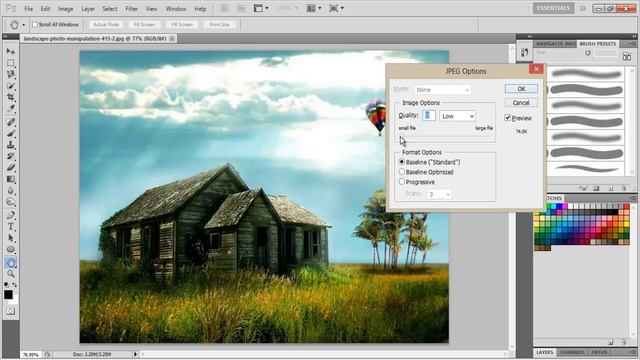
Task: Select the Rectangular Marquee tool
Action: coord(11,63)
